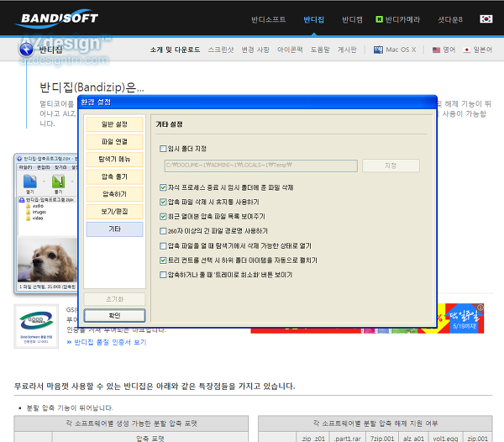The height and width of the screenshot is (442, 504).
Task: Click the green 반디카메라 icon in top navigation
Action: pyautogui.click(x=379, y=19)
